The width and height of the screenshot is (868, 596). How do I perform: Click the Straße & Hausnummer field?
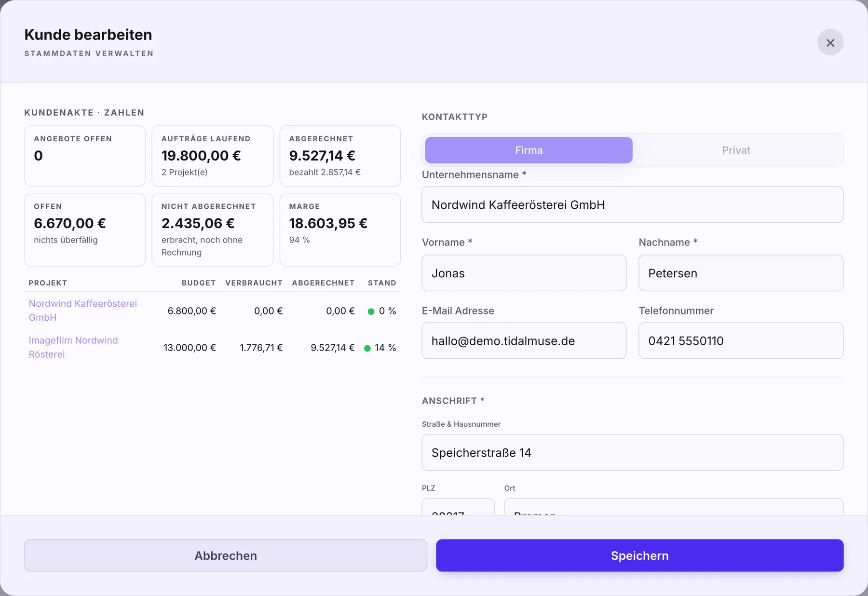(632, 453)
